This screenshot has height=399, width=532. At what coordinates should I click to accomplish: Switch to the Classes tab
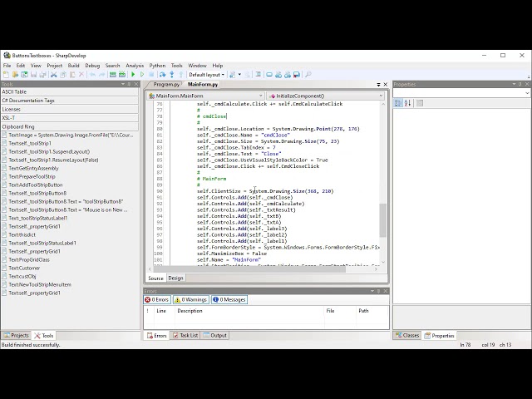pos(407,336)
